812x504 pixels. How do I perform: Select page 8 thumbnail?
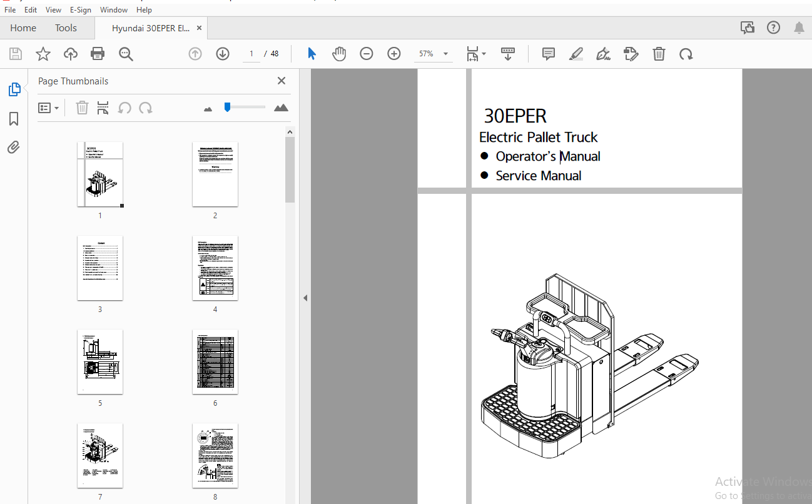(215, 455)
